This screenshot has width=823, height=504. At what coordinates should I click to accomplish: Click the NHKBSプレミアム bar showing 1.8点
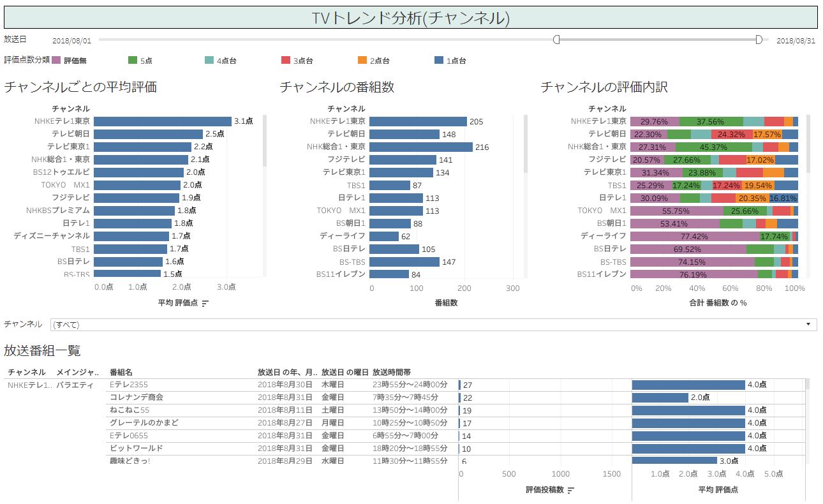pyautogui.click(x=134, y=211)
